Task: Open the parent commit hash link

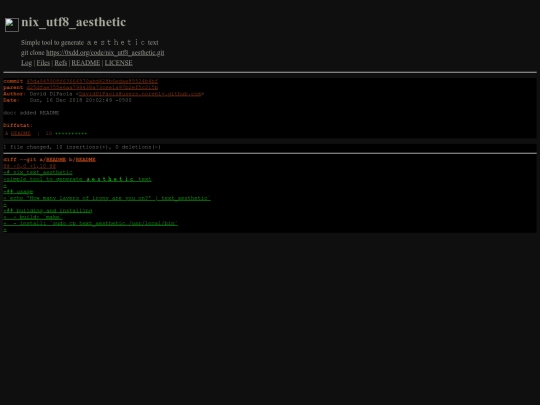Action: [x=92, y=87]
